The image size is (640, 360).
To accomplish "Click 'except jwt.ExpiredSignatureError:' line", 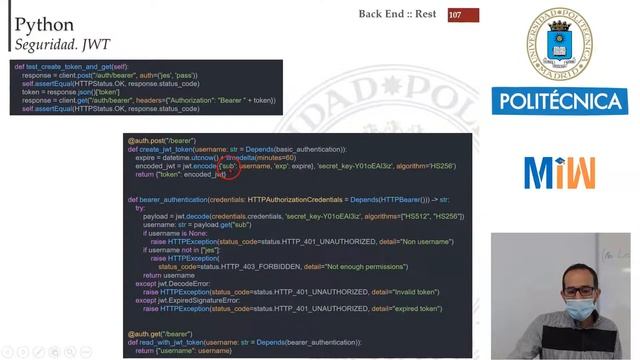I will coord(188,300).
